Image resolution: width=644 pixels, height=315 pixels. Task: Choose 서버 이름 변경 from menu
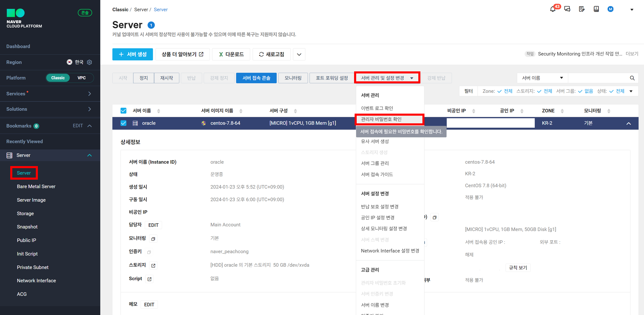(375, 305)
